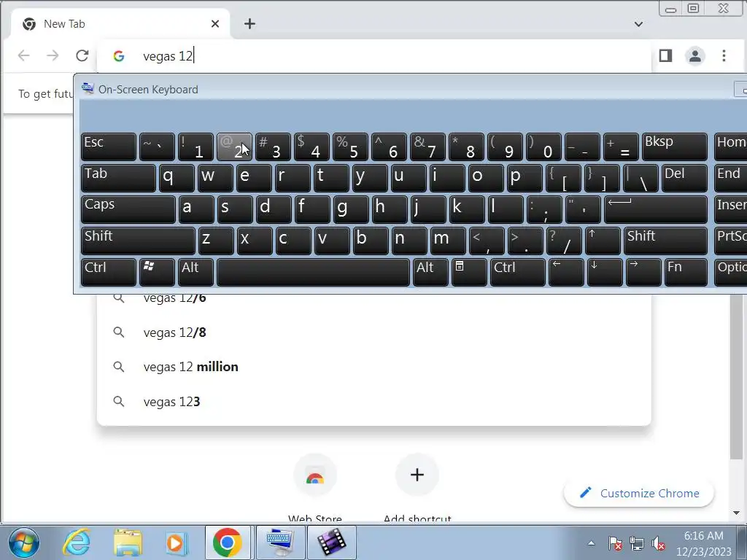This screenshot has width=747, height=560.
Task: Tap the Esc key on On-Screen Keyboard
Action: (109, 147)
